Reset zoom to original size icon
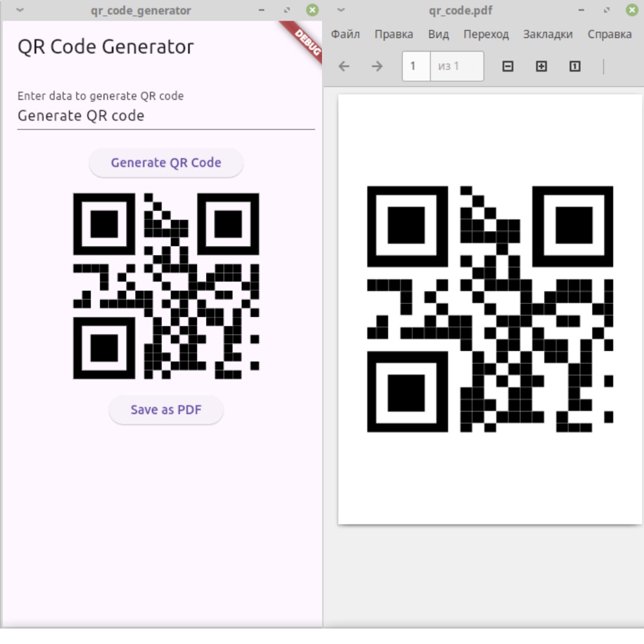 [x=574, y=66]
